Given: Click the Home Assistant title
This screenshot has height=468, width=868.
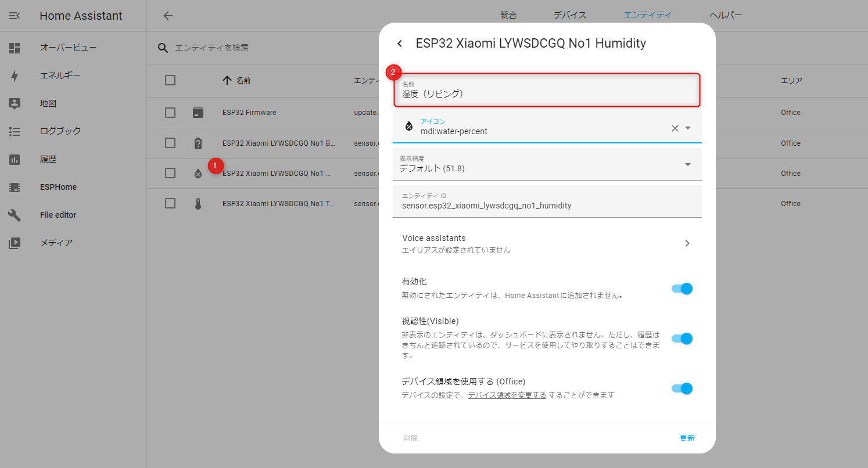Looking at the screenshot, I should point(81,16).
